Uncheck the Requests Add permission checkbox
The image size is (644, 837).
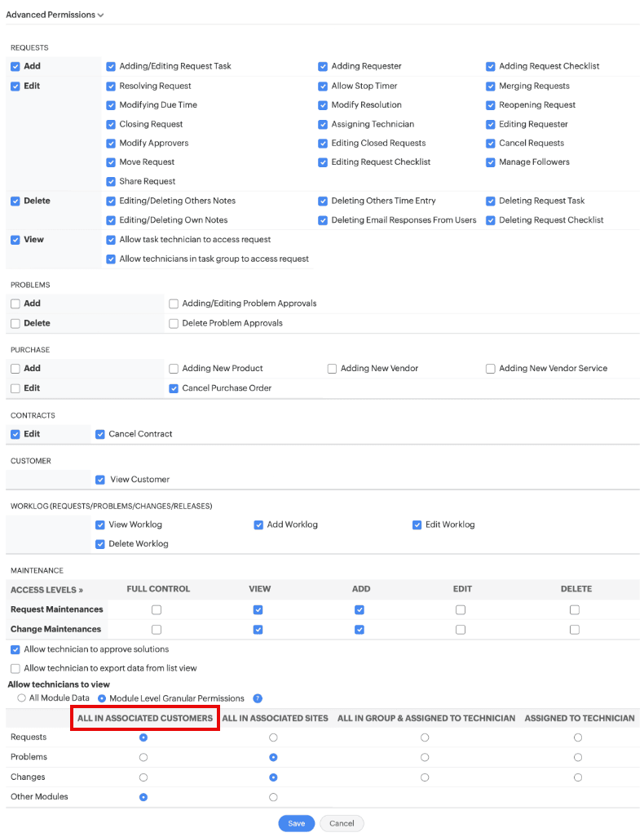[x=15, y=66]
